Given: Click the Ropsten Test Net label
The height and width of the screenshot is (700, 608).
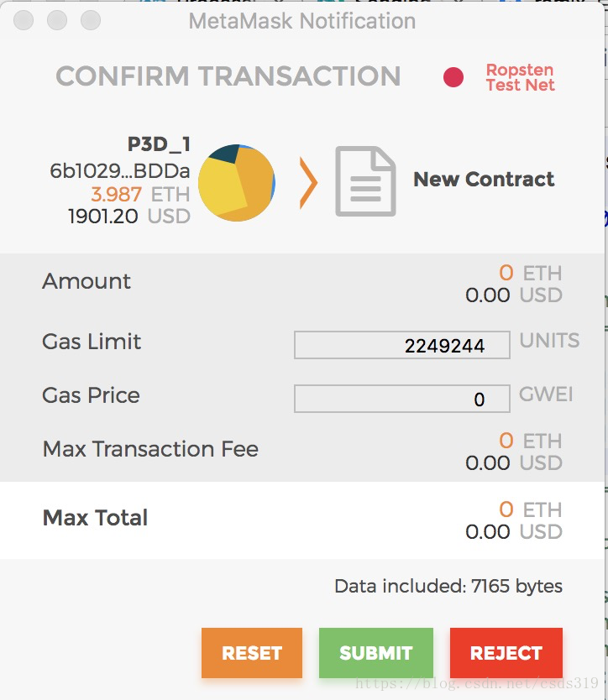Looking at the screenshot, I should point(520,77).
